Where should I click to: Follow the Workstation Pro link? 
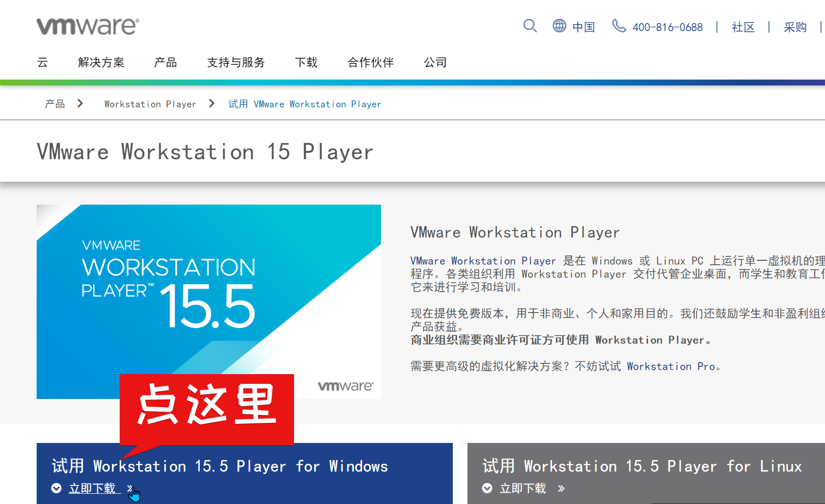coord(671,366)
